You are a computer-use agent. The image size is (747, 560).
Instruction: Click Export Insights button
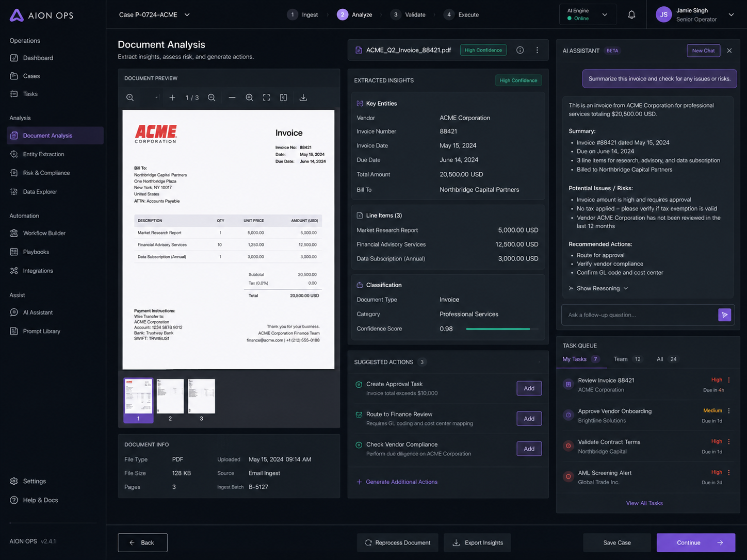(x=477, y=542)
